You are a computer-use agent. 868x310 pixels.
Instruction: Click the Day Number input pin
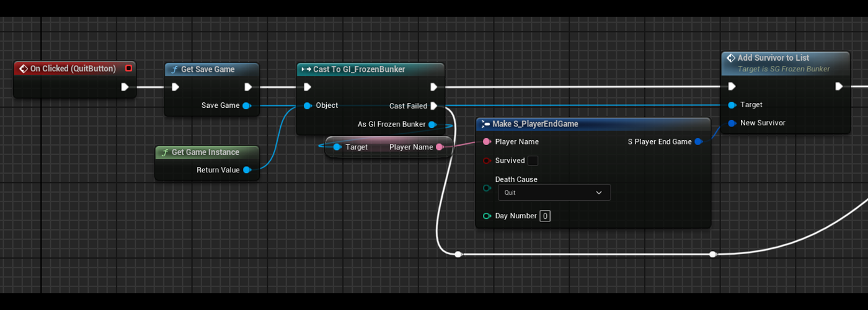click(487, 216)
